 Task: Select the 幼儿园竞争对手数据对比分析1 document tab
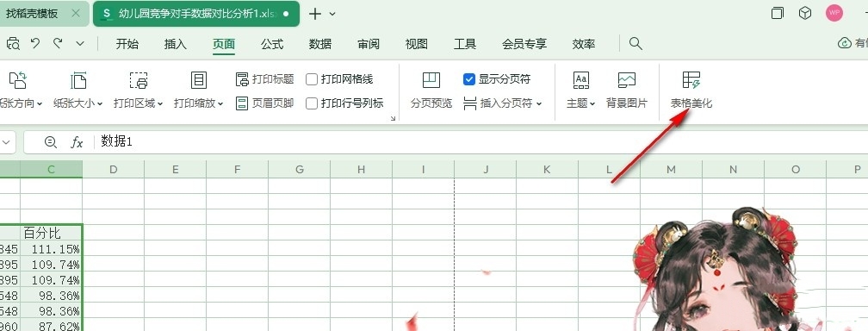pos(196,14)
